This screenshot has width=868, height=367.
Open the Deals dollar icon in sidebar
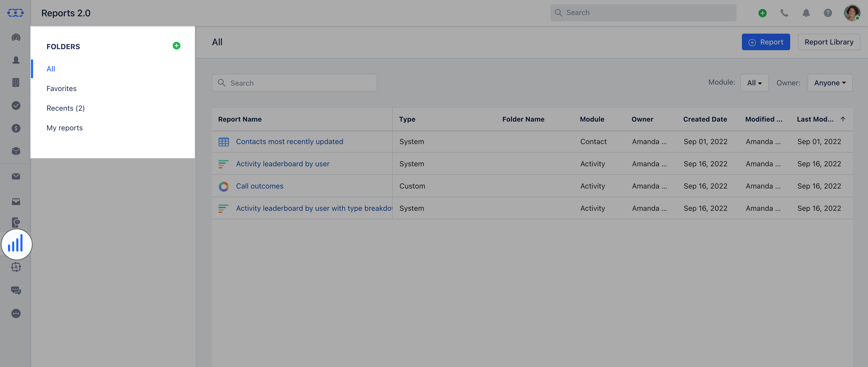pyautogui.click(x=16, y=128)
